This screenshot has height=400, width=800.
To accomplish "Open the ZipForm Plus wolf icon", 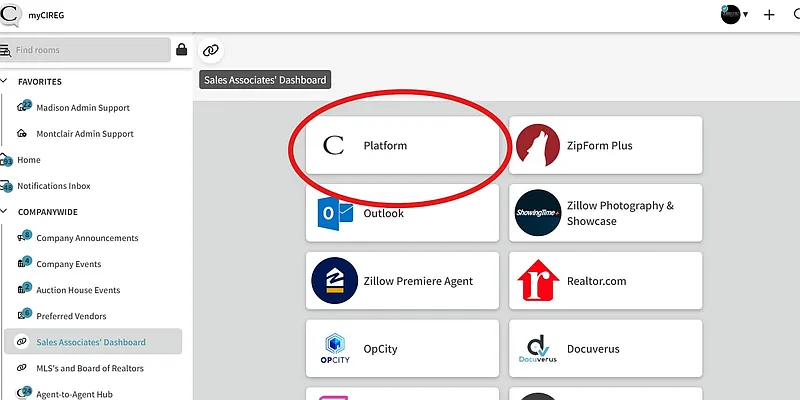I will coord(537,146).
